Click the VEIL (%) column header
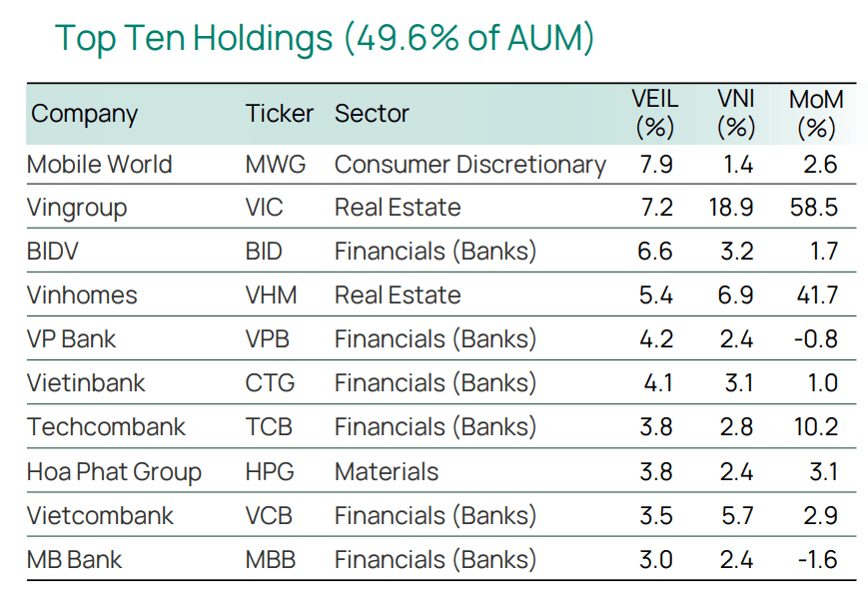 (655, 114)
